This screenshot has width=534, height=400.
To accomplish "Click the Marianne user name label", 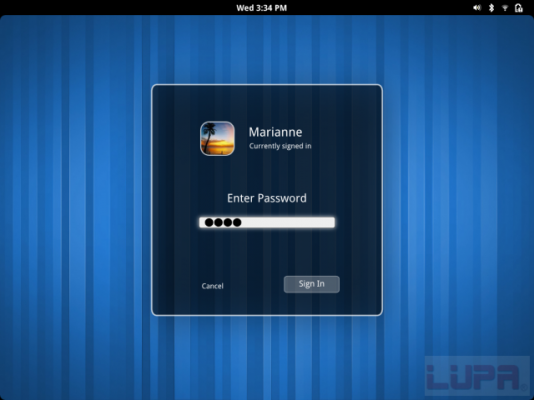I will (275, 132).
